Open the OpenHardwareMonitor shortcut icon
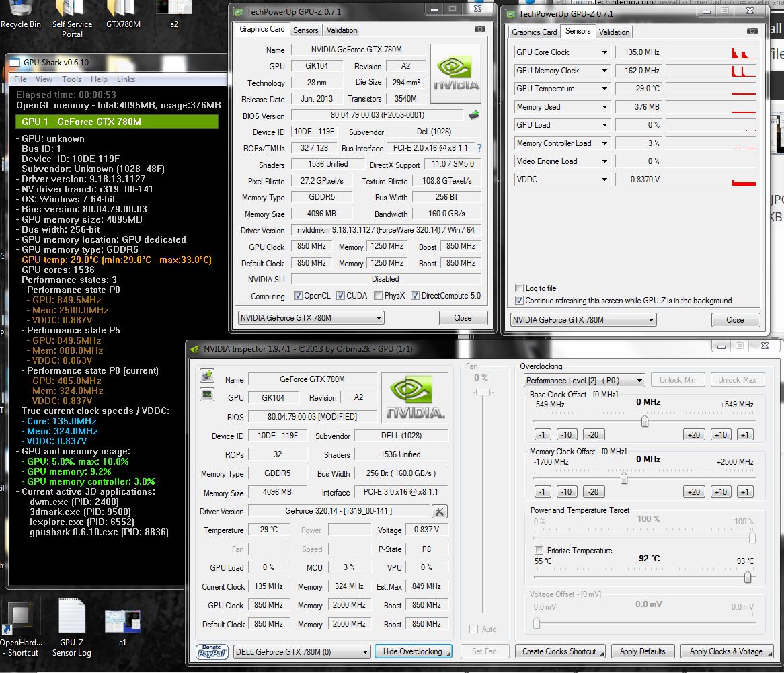Viewport: 784px width, 673px height. 20,628
